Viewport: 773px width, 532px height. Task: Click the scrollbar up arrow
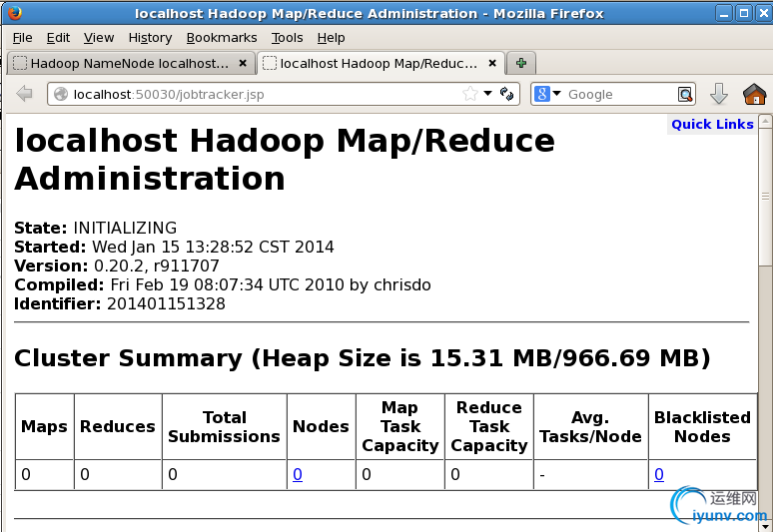pyautogui.click(x=765, y=121)
